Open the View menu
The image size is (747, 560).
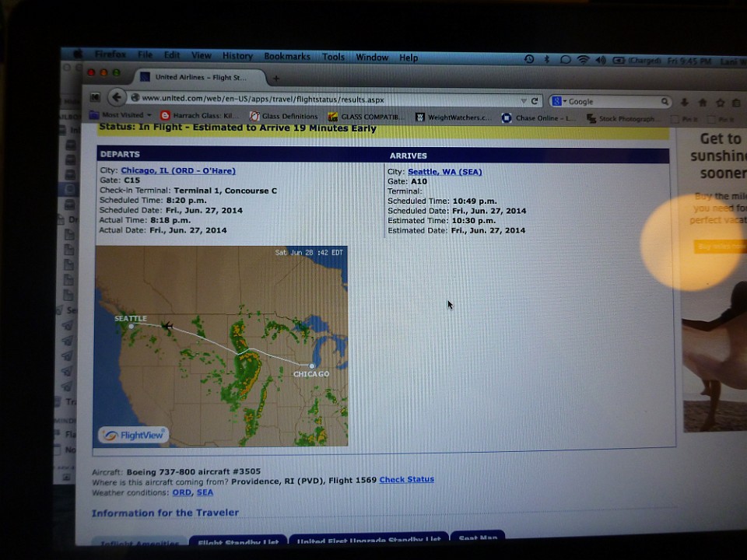pos(201,56)
